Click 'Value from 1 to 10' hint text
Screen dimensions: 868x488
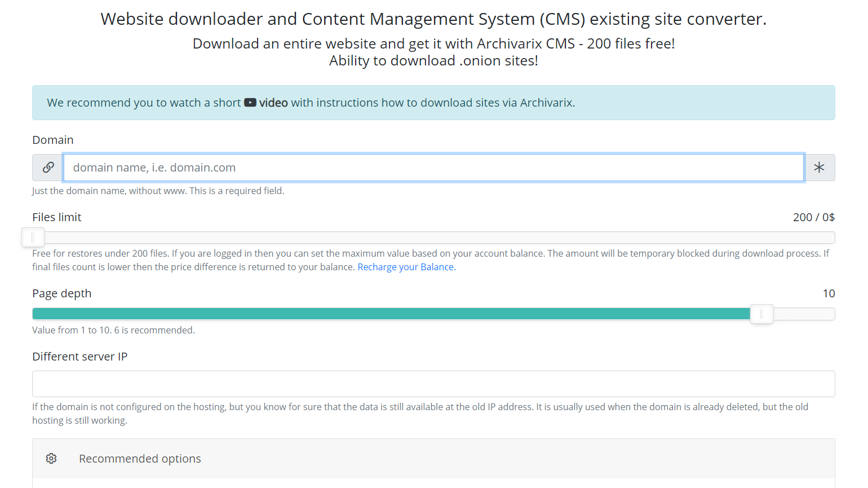113,330
